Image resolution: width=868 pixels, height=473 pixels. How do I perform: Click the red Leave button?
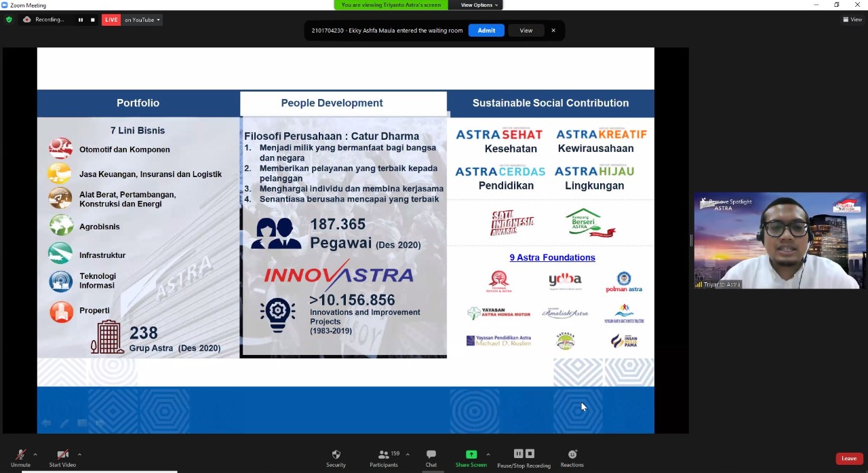point(849,459)
